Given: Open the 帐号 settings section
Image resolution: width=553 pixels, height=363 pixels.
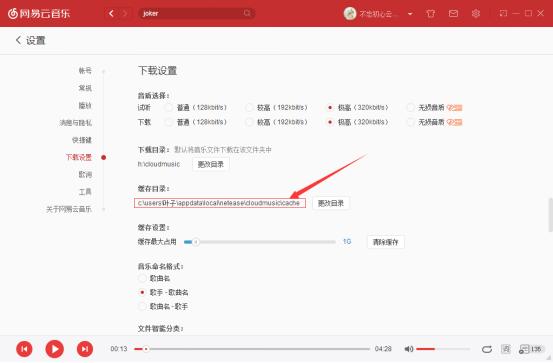Looking at the screenshot, I should [85, 71].
